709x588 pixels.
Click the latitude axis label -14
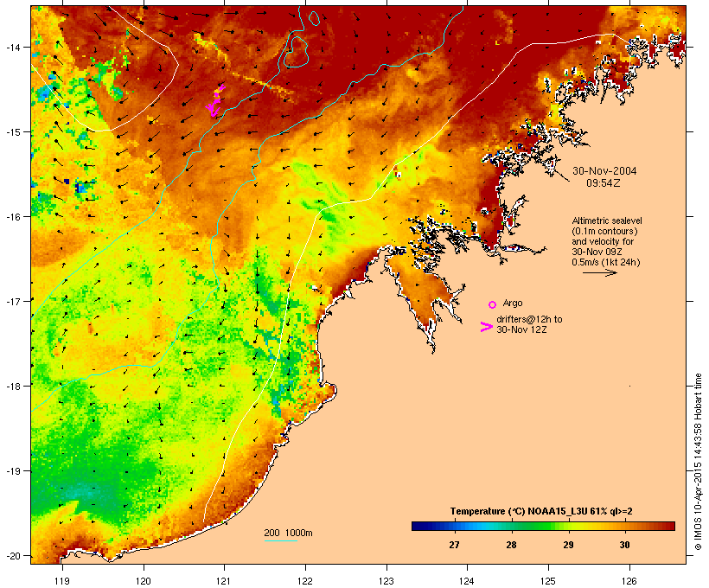13,47
